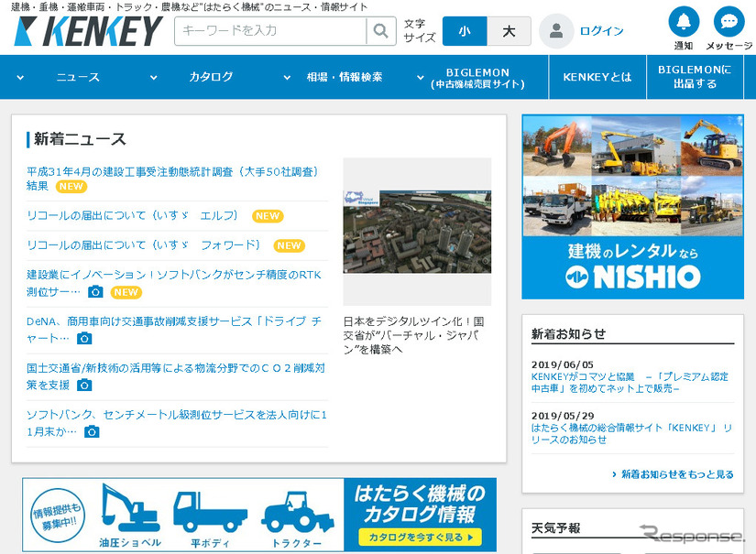This screenshot has height=554, width=756.
Task: Click はたらく機械のカタログ情報 banner title
Action: 420,504
